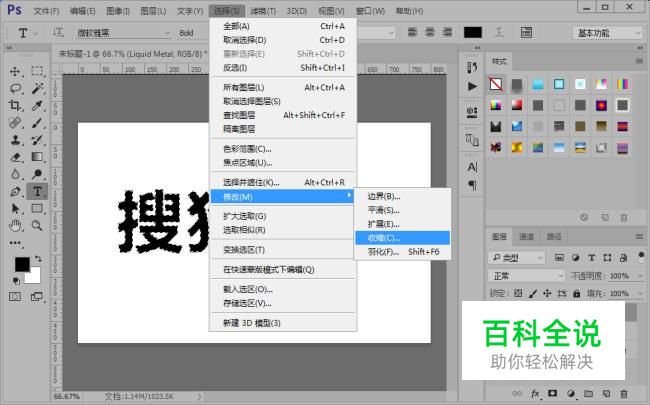The height and width of the screenshot is (405, 650).
Task: Select the Eyedropper tool
Action: click(37, 105)
